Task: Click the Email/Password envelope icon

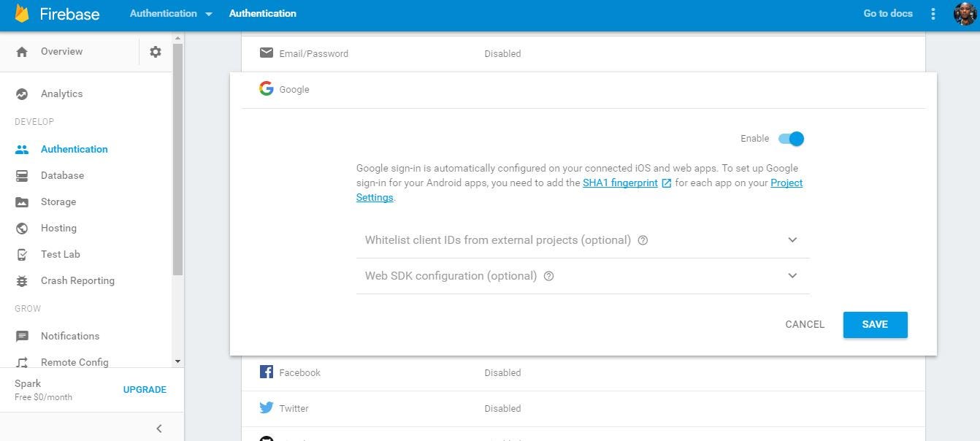Action: pyautogui.click(x=267, y=53)
